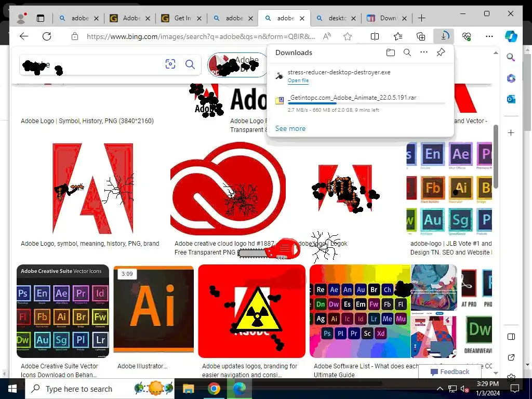Open Edge Settings and more menu

pyautogui.click(x=489, y=36)
